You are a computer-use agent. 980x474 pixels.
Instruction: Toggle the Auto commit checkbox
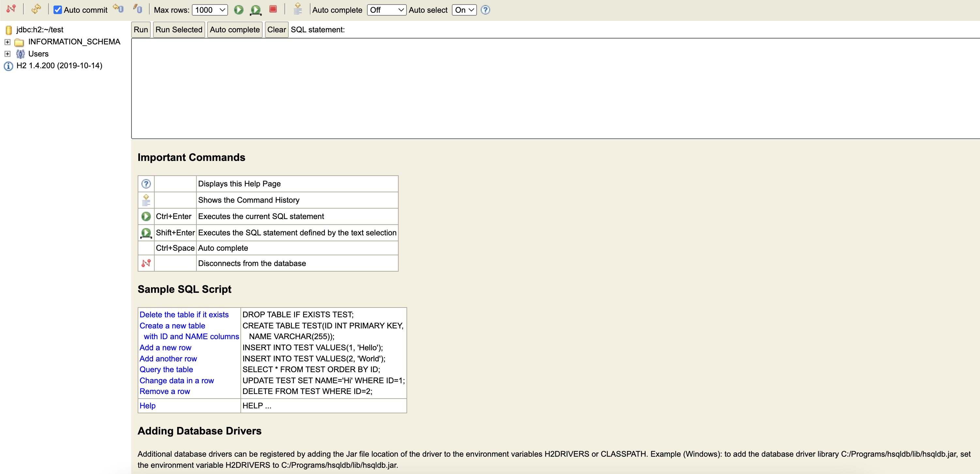tap(58, 10)
